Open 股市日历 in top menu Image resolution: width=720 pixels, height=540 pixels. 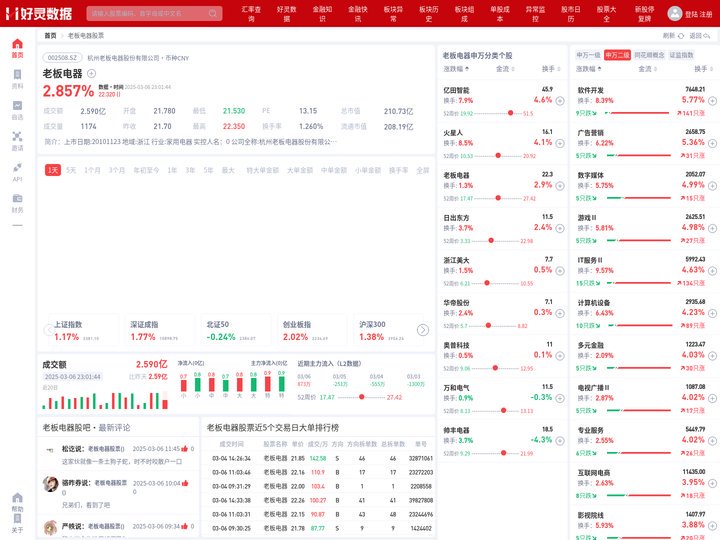[x=571, y=14]
